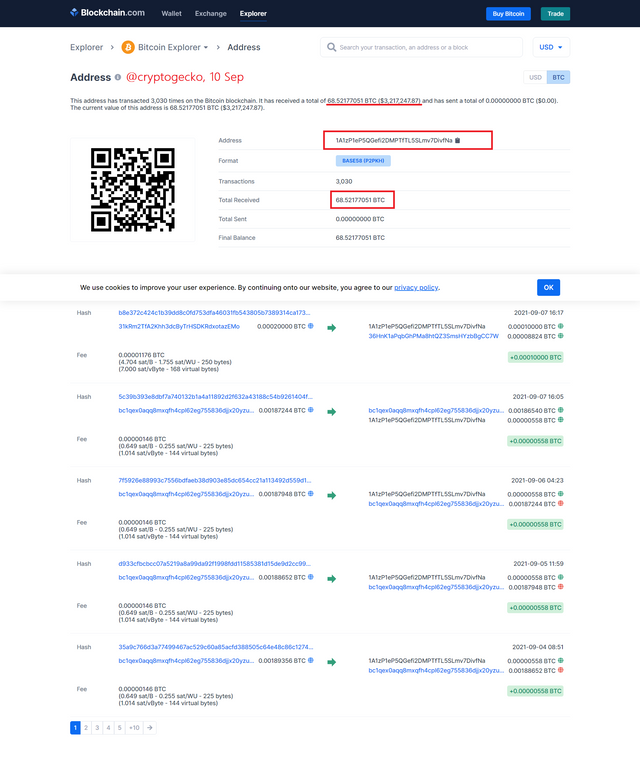Open transaction hash d933cfbcbcc07a5219a8a99...
This screenshot has height=761, width=640.
(x=214, y=563)
